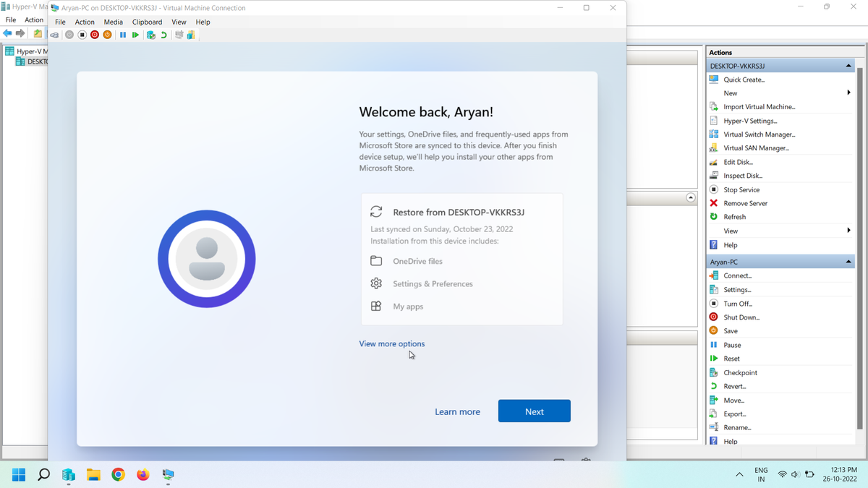Viewport: 868px width, 488px height.
Task: Open File Explorer from the taskbar
Action: click(x=93, y=474)
